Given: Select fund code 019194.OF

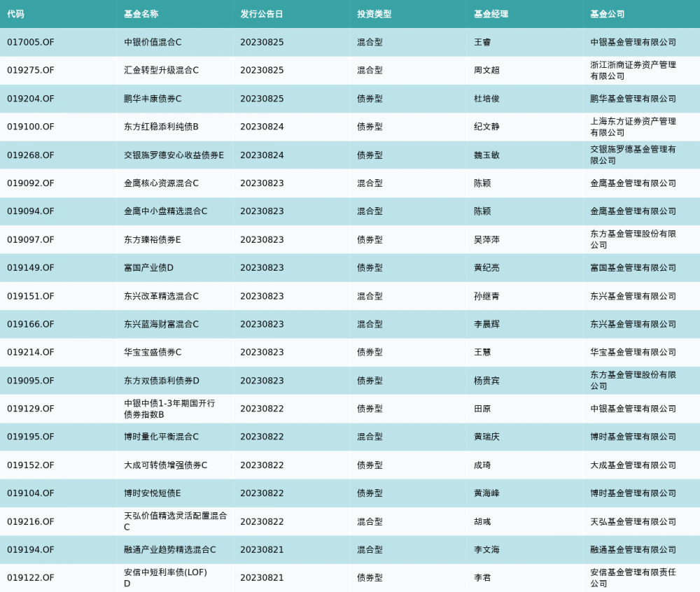Looking at the screenshot, I should pos(30,549).
